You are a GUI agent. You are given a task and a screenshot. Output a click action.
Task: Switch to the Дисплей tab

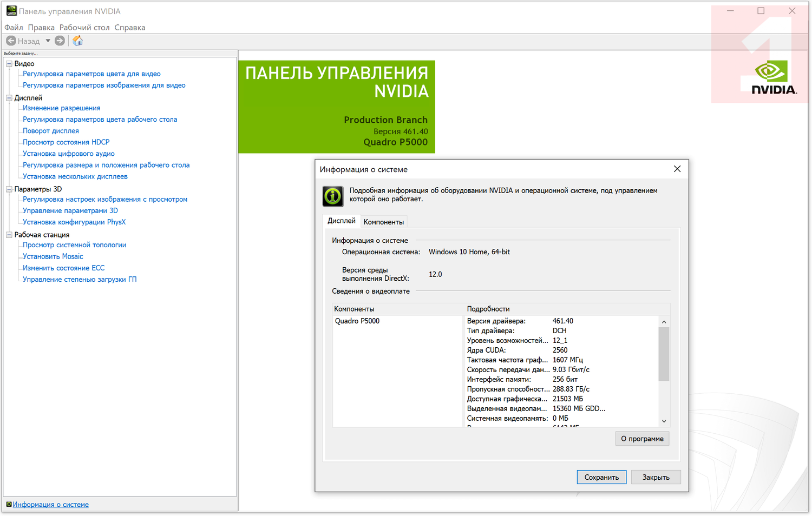click(x=342, y=221)
